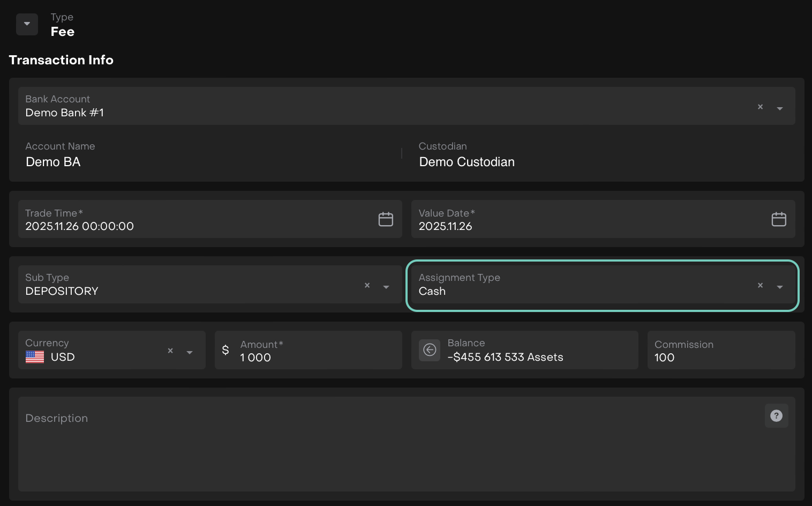This screenshot has height=506, width=812.
Task: Click the Commission input field
Action: point(720,357)
